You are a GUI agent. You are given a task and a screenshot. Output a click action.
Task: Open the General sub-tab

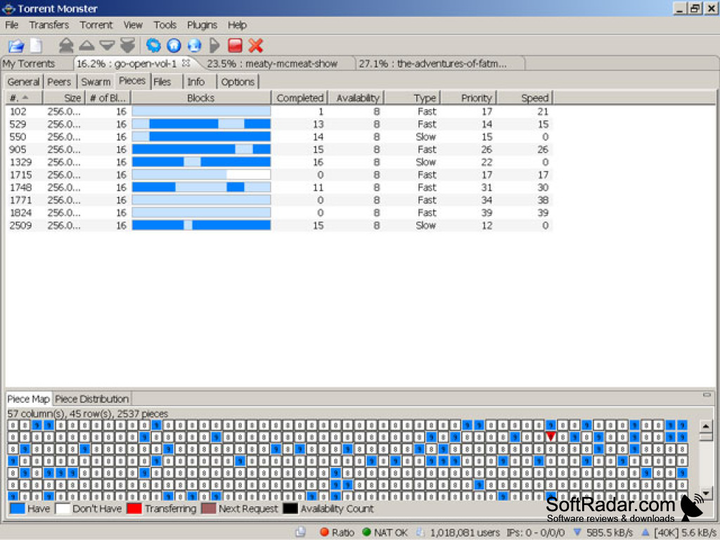23,82
